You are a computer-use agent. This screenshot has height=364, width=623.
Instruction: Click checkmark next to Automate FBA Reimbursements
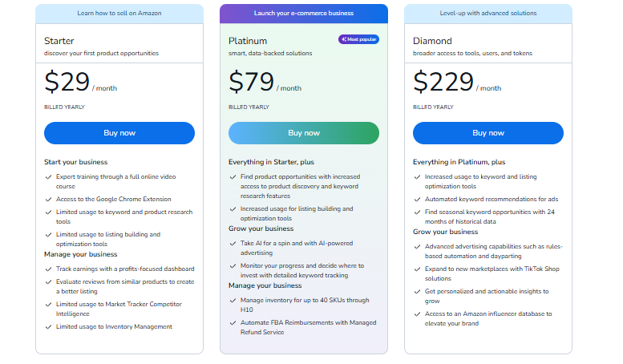click(233, 323)
